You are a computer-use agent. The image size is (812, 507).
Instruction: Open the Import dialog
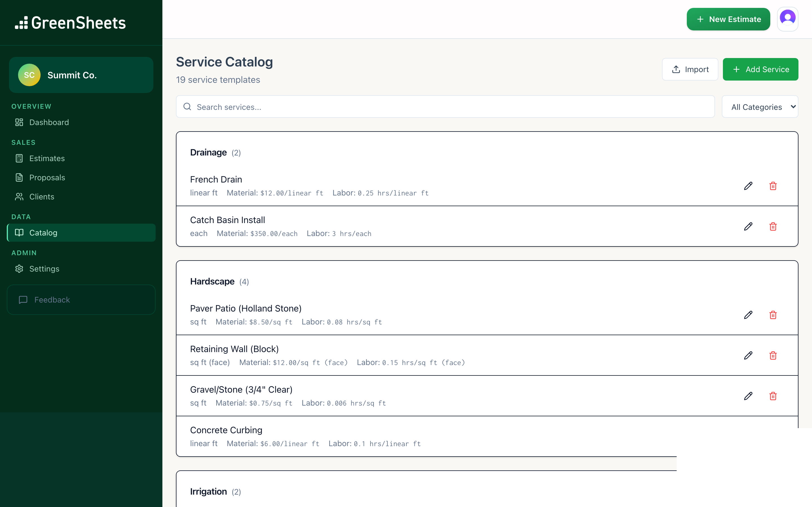(x=690, y=69)
